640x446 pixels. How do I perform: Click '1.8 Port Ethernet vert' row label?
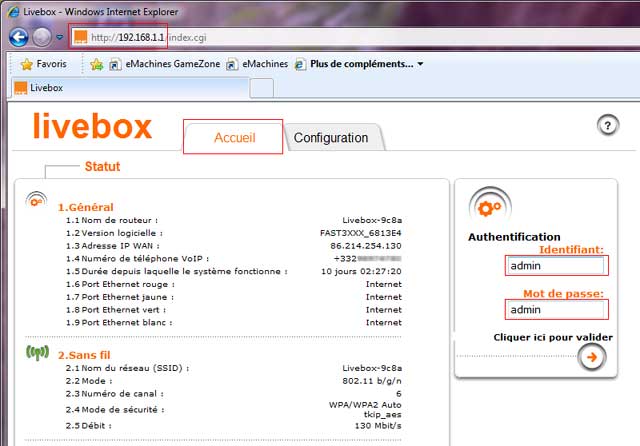click(x=116, y=310)
